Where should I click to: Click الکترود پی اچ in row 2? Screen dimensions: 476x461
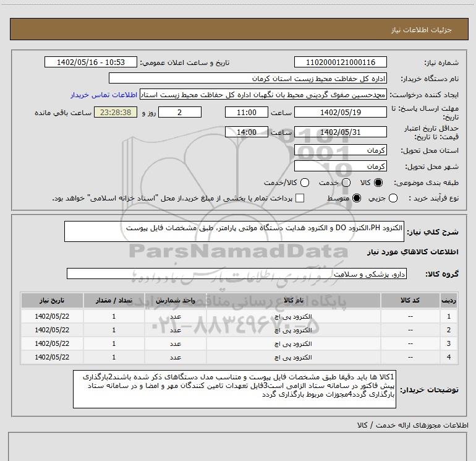click(x=293, y=330)
